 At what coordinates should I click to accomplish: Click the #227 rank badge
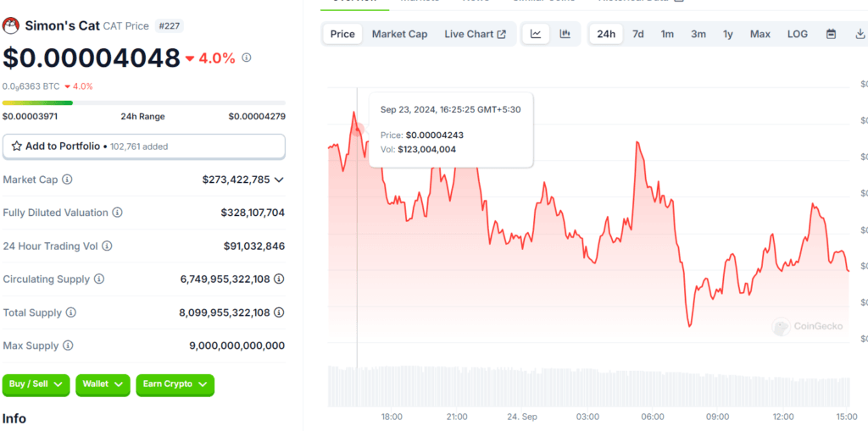[169, 26]
